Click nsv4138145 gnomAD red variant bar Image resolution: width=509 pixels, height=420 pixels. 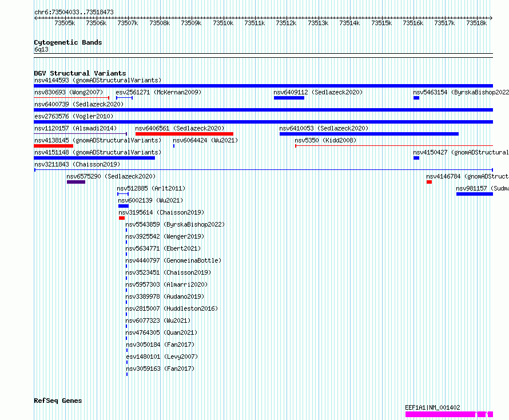coord(53,146)
